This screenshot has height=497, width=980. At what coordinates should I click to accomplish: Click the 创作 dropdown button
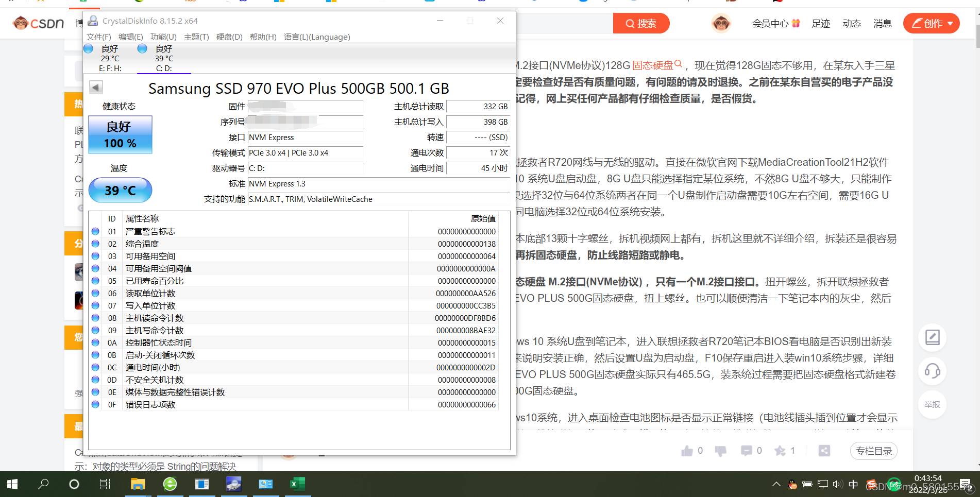click(932, 23)
